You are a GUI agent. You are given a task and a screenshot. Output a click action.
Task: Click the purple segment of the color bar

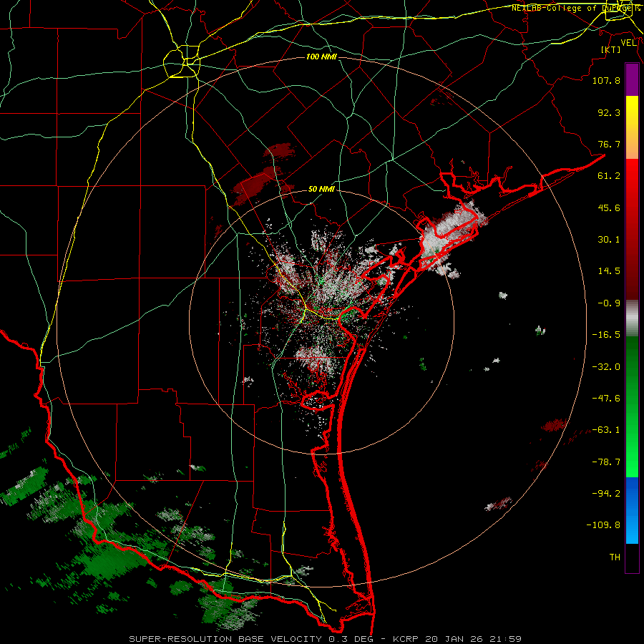tap(632, 80)
